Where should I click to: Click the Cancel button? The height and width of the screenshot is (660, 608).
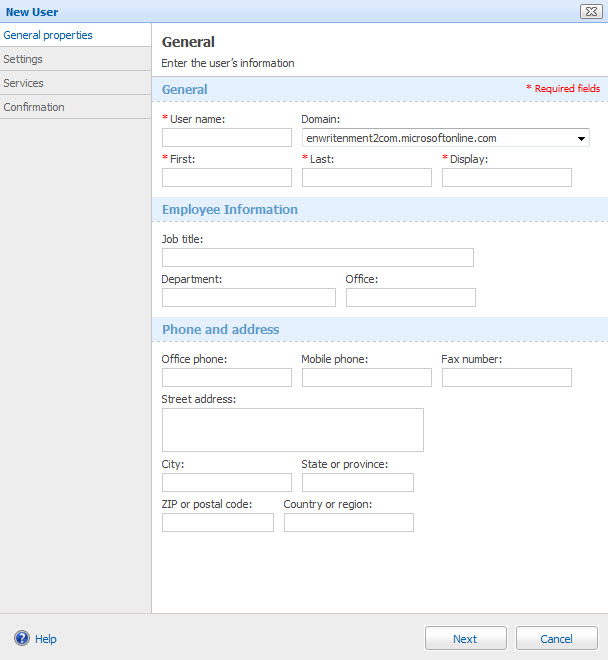[x=556, y=638]
